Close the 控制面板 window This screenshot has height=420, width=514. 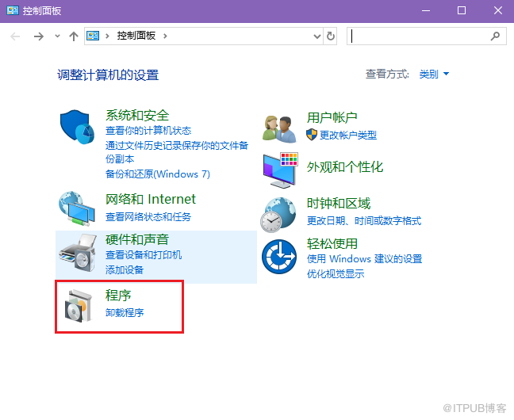(x=498, y=10)
